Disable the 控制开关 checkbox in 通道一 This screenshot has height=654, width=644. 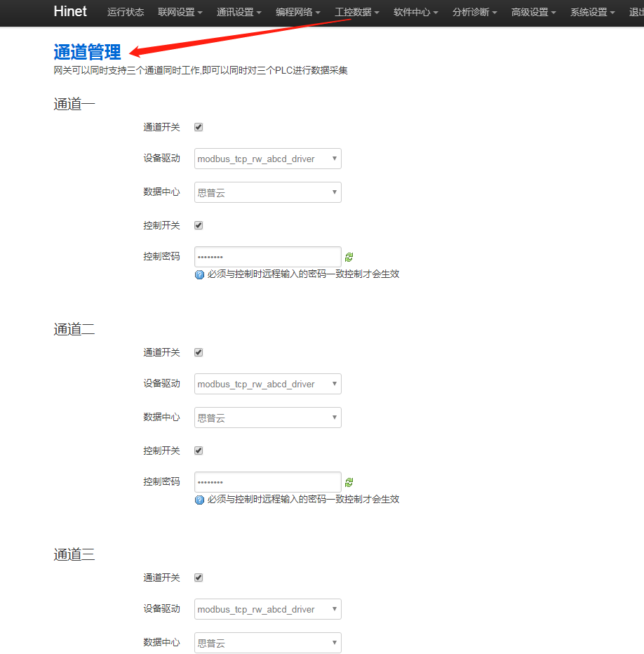(199, 226)
